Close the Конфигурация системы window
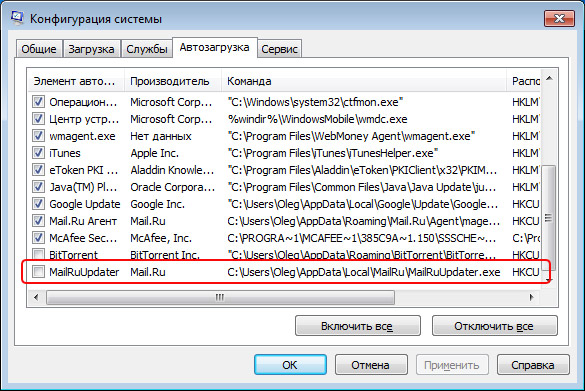This screenshot has width=585, height=391. (559, 18)
